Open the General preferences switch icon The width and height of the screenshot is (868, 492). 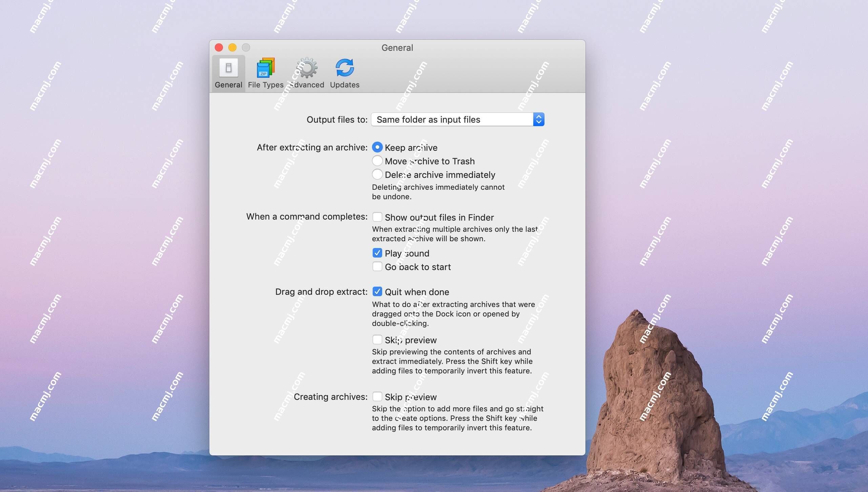coord(228,68)
